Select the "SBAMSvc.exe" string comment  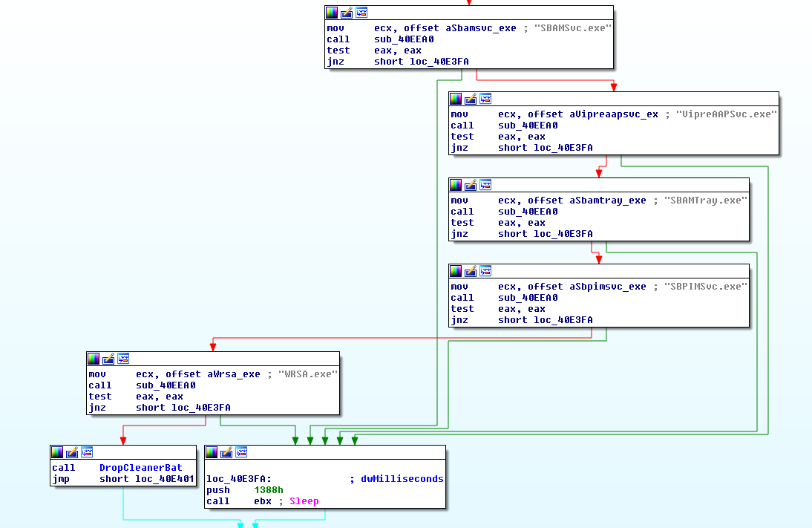(x=573, y=28)
